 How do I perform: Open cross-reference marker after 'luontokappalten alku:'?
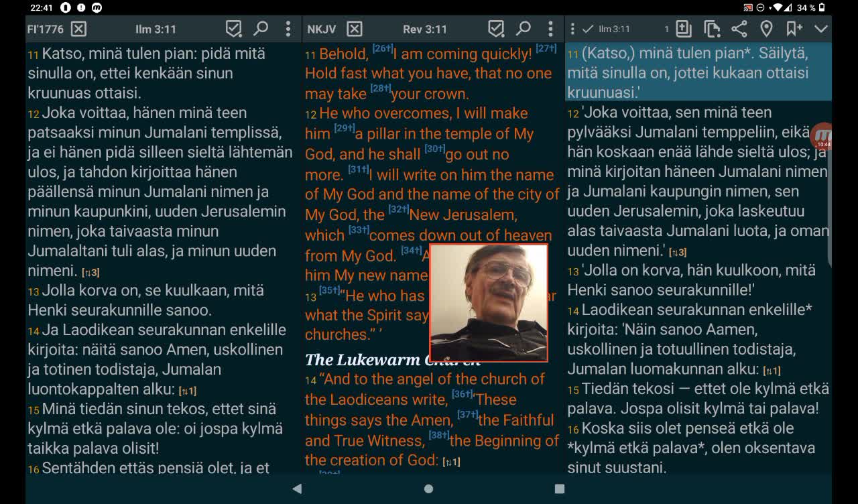187,391
